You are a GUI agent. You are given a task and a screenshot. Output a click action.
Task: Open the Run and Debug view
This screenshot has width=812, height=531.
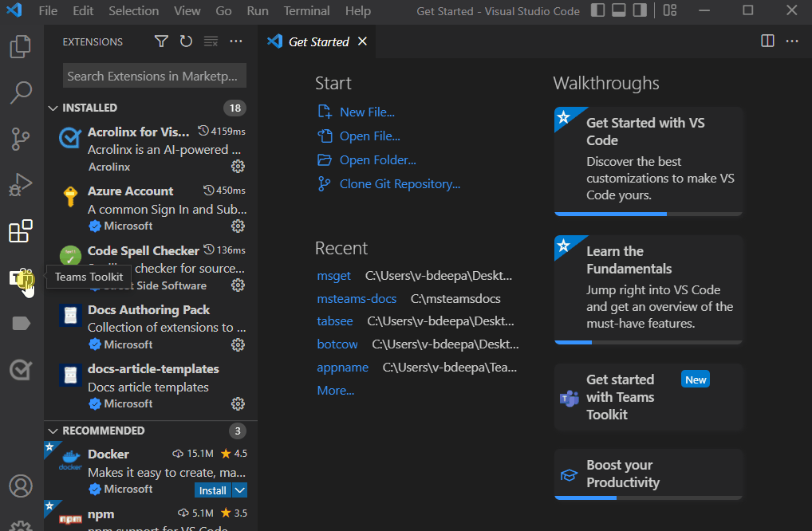point(20,184)
